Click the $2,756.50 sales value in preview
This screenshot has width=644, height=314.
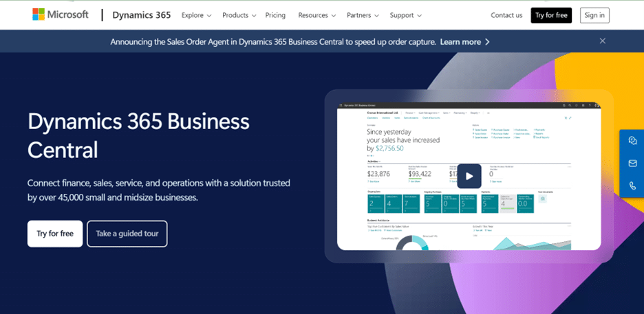(389, 148)
